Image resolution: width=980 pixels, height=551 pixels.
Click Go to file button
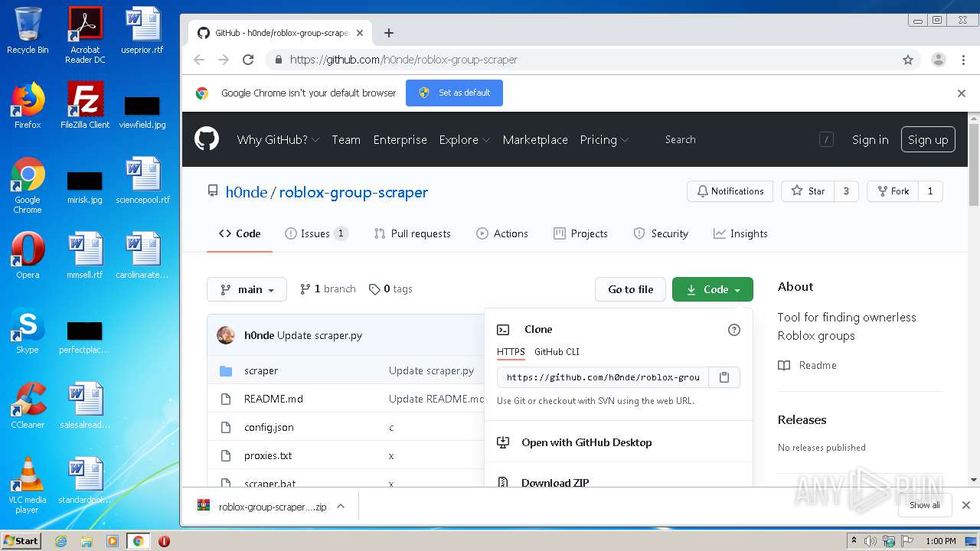[631, 289]
